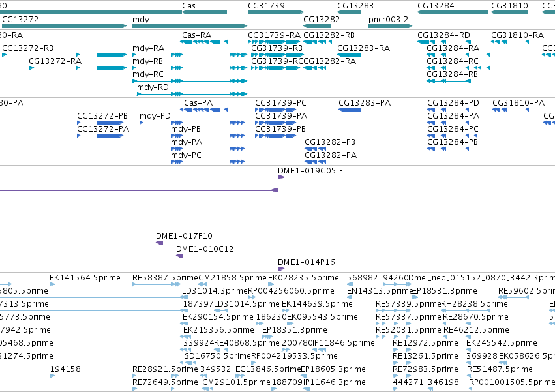Click EST label 194158
Viewport: 555px width, 392px height.
click(65, 369)
